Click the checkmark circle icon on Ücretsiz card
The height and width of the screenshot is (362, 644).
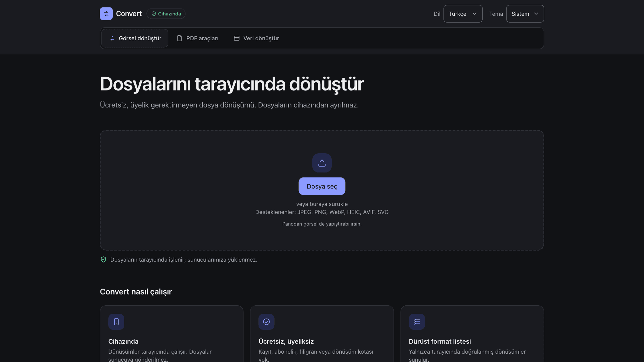coord(266,322)
